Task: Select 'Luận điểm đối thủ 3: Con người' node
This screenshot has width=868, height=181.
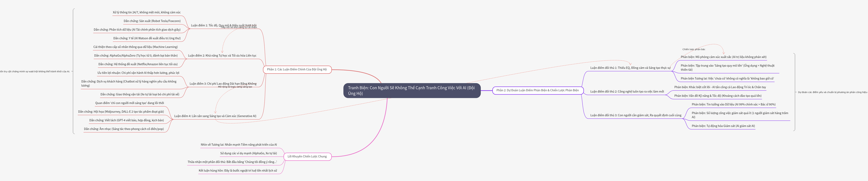Action: pyautogui.click(x=635, y=115)
